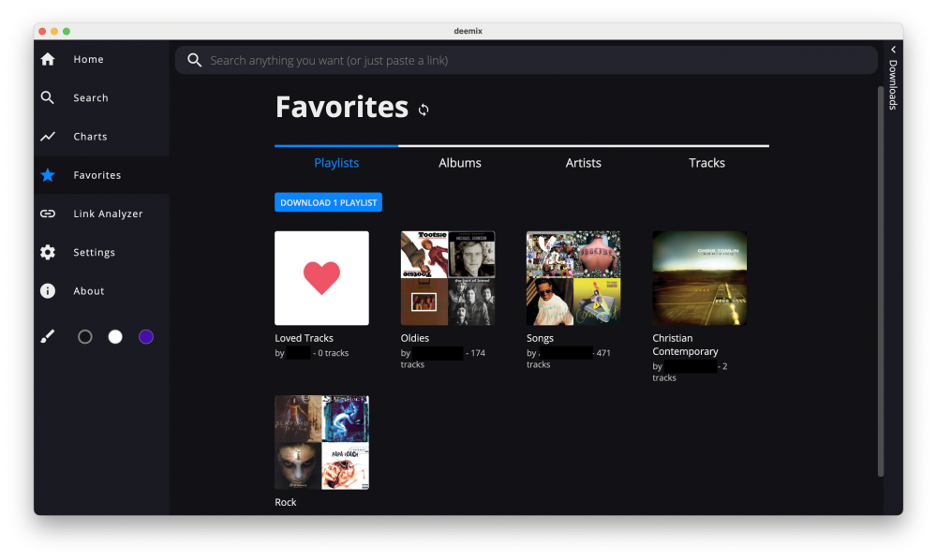The image size is (937, 560).
Task: Open Settings gear icon
Action: [48, 252]
